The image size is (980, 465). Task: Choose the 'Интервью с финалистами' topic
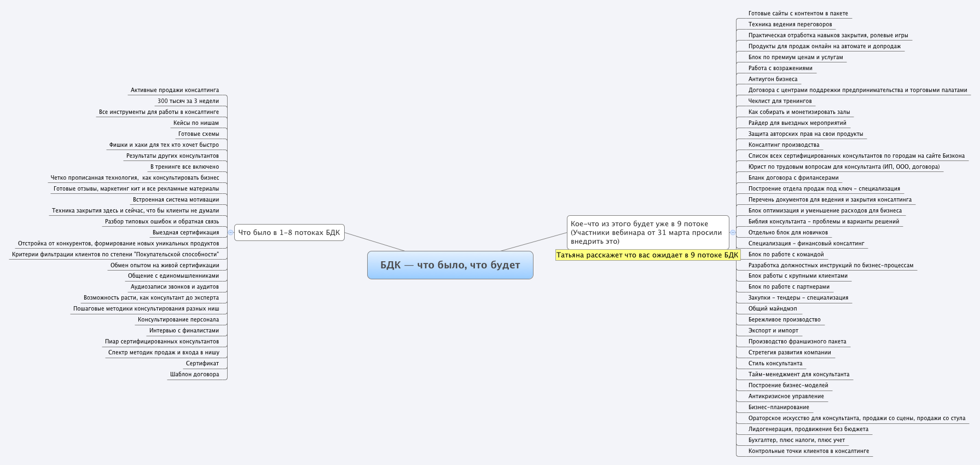pyautogui.click(x=184, y=331)
